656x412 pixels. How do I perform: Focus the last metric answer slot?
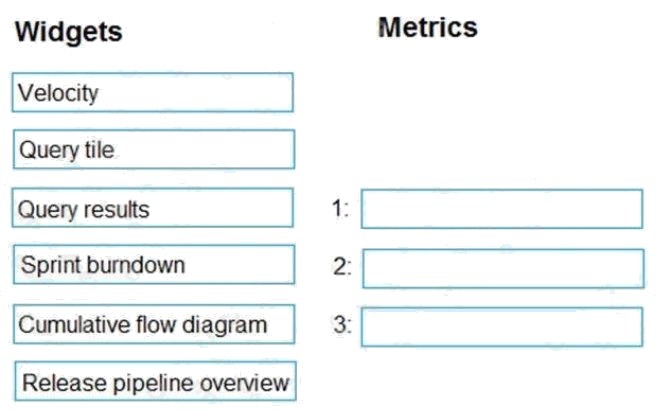coord(501,326)
